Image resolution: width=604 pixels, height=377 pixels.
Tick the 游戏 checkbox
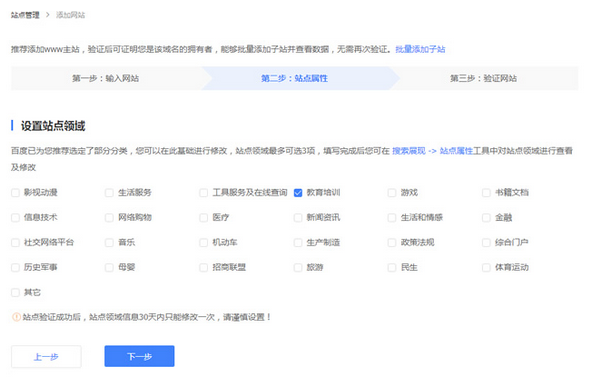[x=392, y=193]
